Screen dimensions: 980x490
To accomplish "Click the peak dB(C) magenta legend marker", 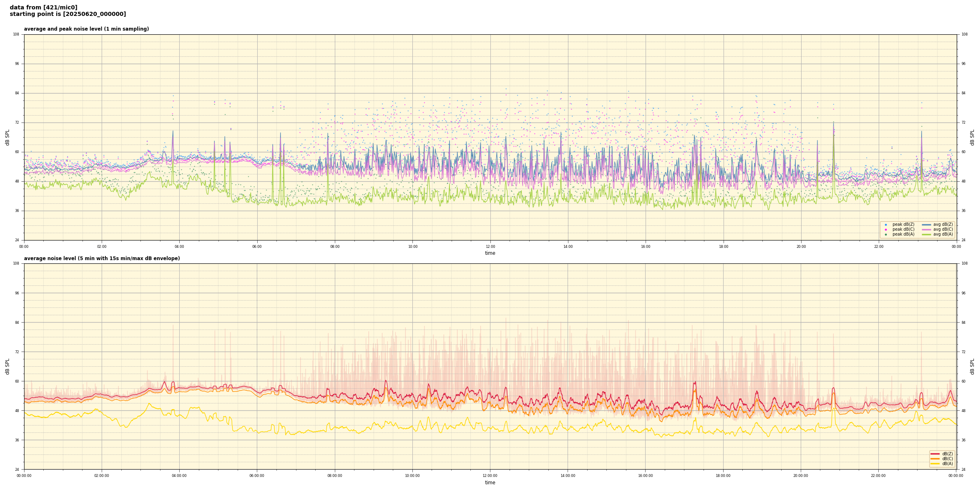I will [886, 229].
